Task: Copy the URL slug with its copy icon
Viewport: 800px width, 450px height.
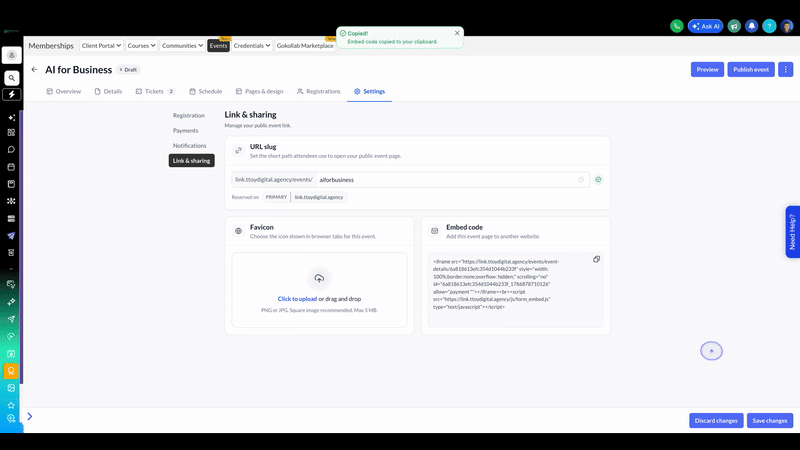Action: [581, 180]
